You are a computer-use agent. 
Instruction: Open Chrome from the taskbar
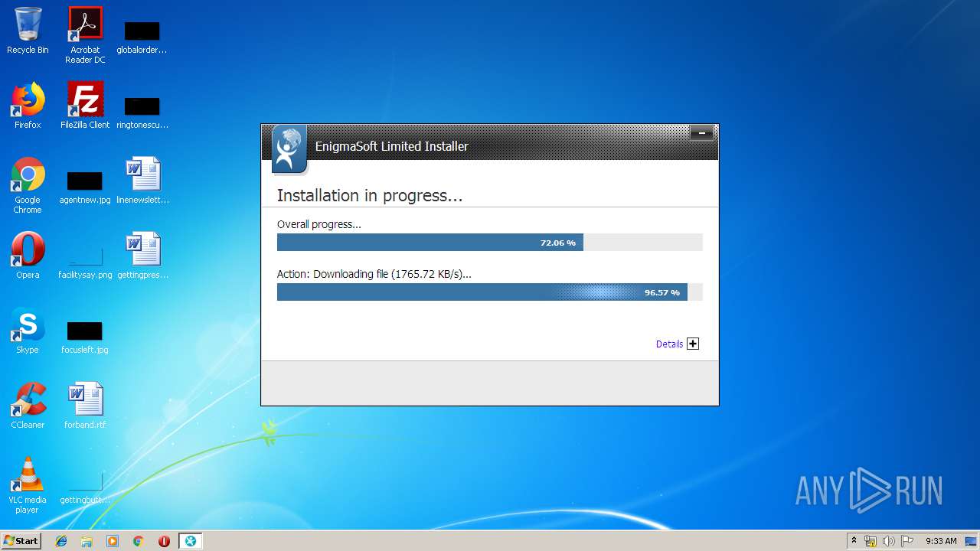coord(139,541)
